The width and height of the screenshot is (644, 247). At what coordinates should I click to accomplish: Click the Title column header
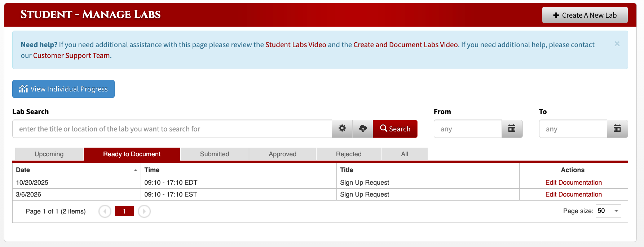[428, 170]
